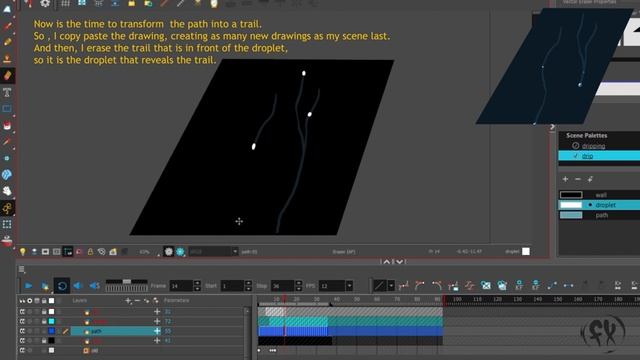Open the timeline view menu hamburger icon

(22, 269)
